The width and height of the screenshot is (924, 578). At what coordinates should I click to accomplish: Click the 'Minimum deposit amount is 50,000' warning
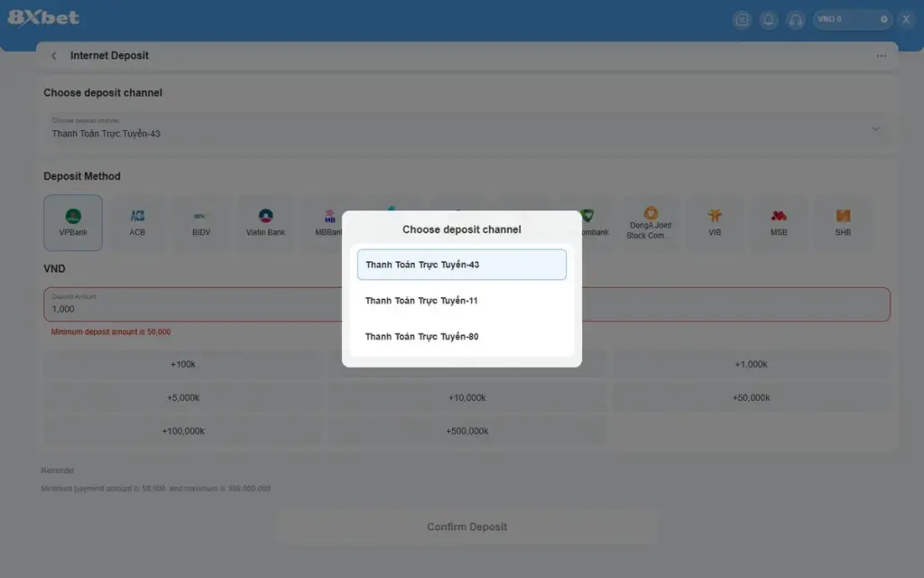tap(111, 332)
